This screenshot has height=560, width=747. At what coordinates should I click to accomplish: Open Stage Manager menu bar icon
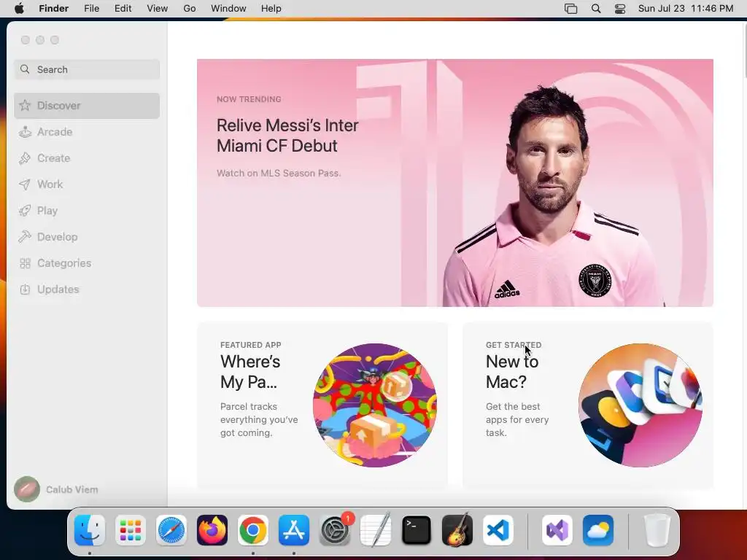click(x=570, y=9)
